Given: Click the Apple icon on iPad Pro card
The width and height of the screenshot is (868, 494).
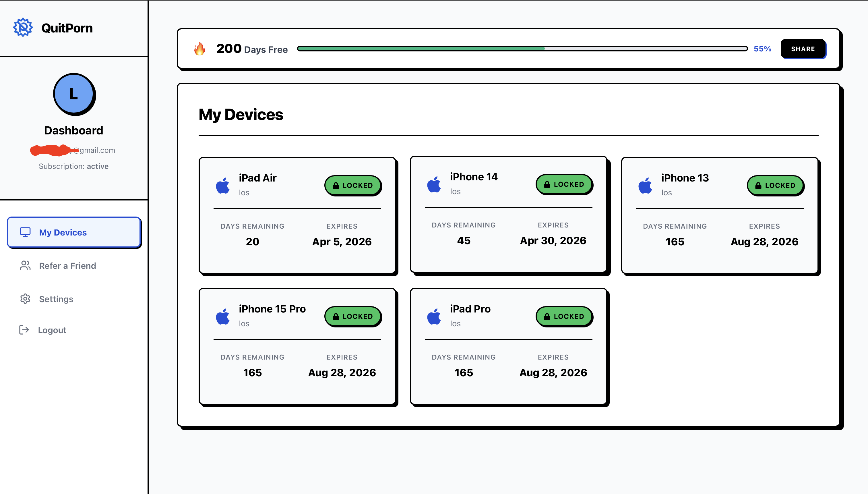Looking at the screenshot, I should 434,317.
